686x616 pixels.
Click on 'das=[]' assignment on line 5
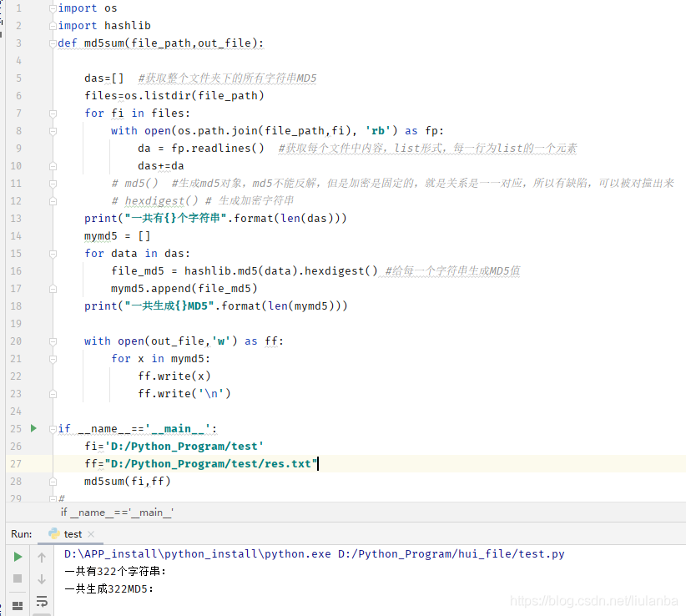click(104, 78)
